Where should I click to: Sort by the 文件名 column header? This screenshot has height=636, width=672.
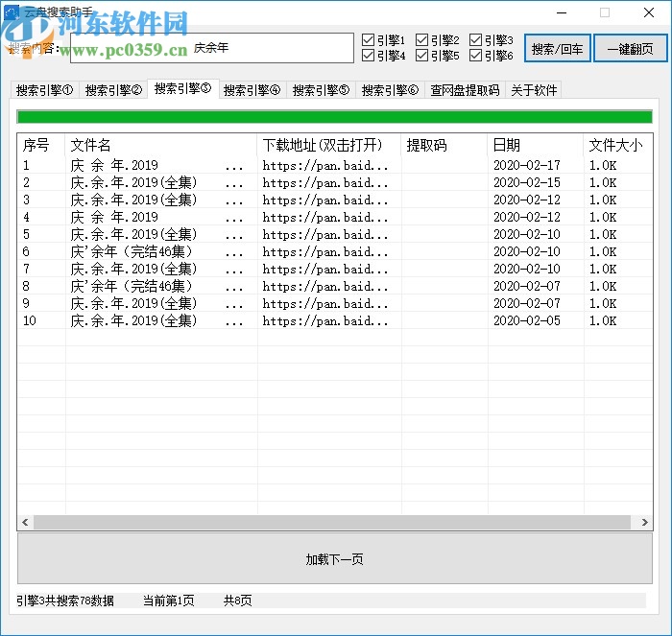(x=160, y=145)
